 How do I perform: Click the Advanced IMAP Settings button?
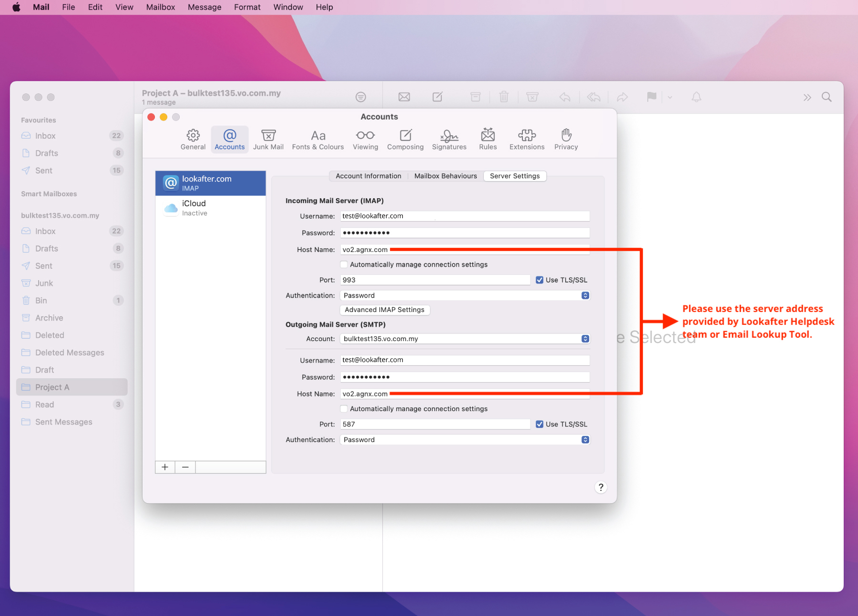point(384,310)
